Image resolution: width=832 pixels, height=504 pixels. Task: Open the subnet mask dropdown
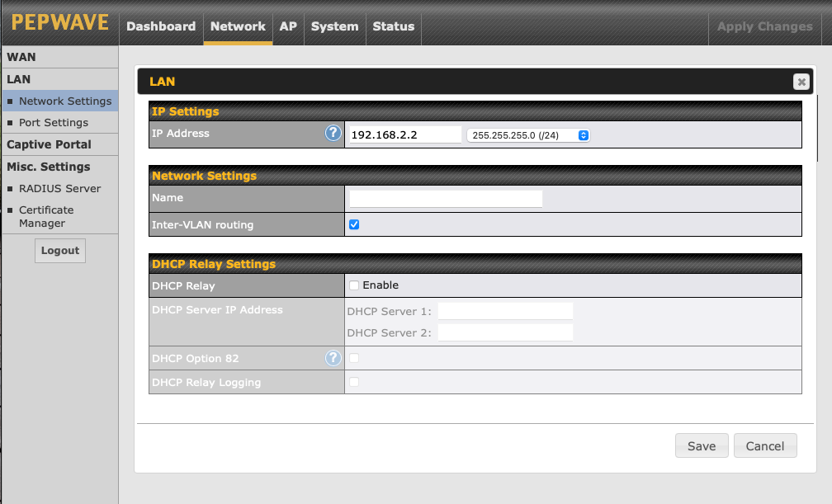(x=528, y=135)
